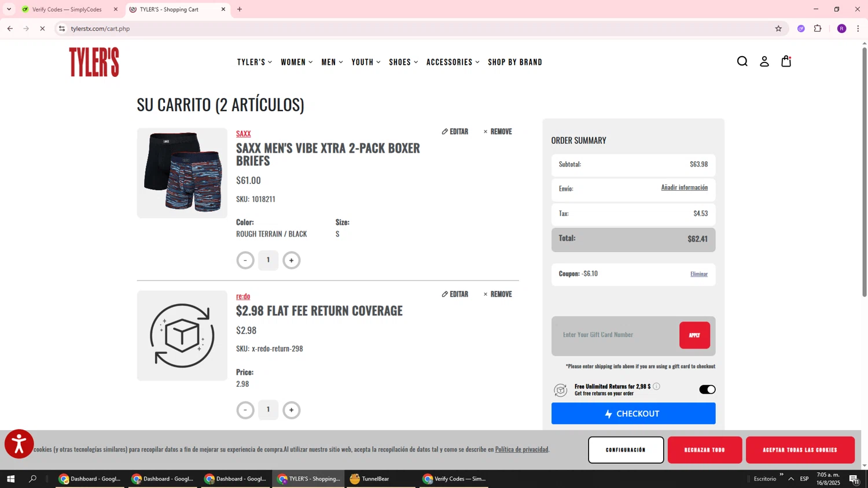Apply the gift card with APPLY button

click(694, 335)
